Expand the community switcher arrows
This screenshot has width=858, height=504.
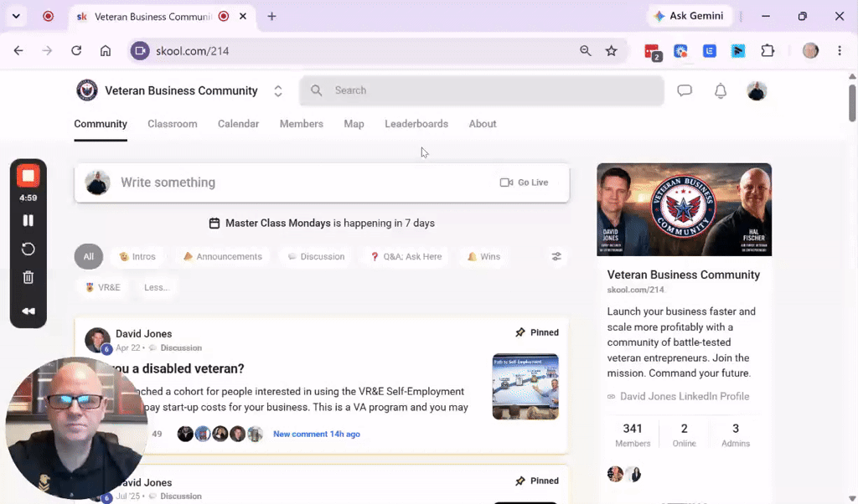[x=278, y=90]
